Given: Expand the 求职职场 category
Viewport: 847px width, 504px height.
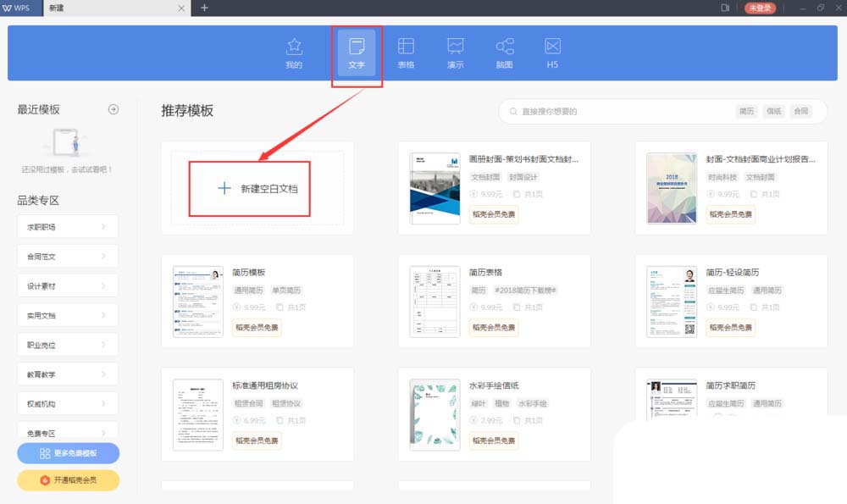Looking at the screenshot, I should click(67, 226).
